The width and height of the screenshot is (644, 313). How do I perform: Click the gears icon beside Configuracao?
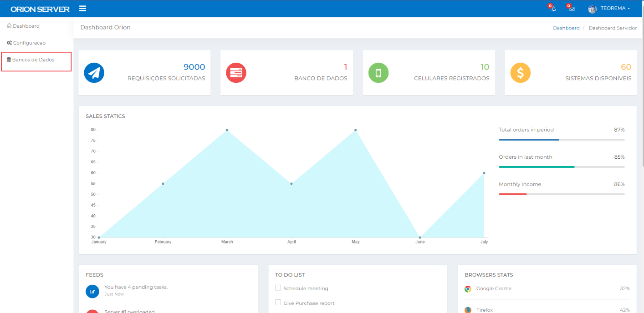click(9, 43)
